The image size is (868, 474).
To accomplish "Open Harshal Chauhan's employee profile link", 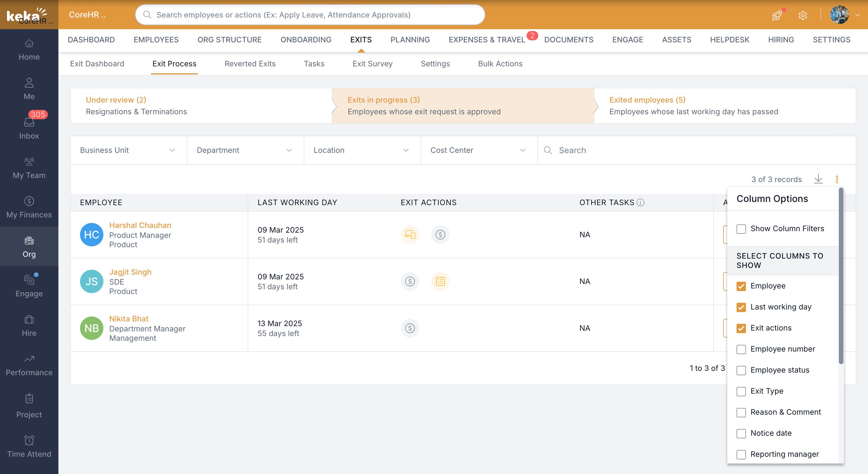I will tap(140, 225).
